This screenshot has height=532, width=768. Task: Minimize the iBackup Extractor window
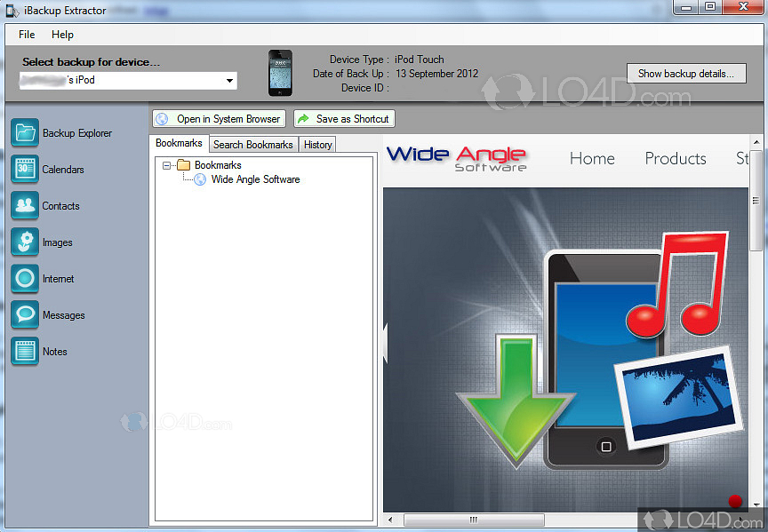[687, 7]
